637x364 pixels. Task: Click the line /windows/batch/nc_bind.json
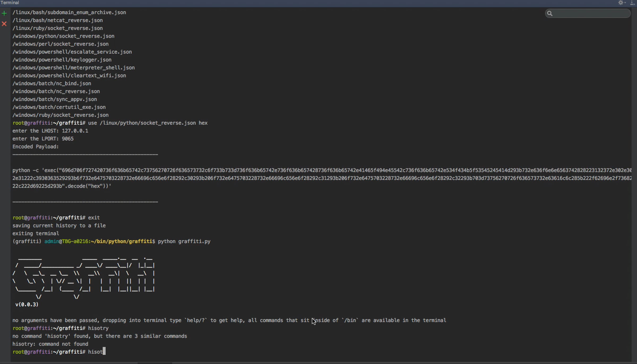[x=52, y=84]
